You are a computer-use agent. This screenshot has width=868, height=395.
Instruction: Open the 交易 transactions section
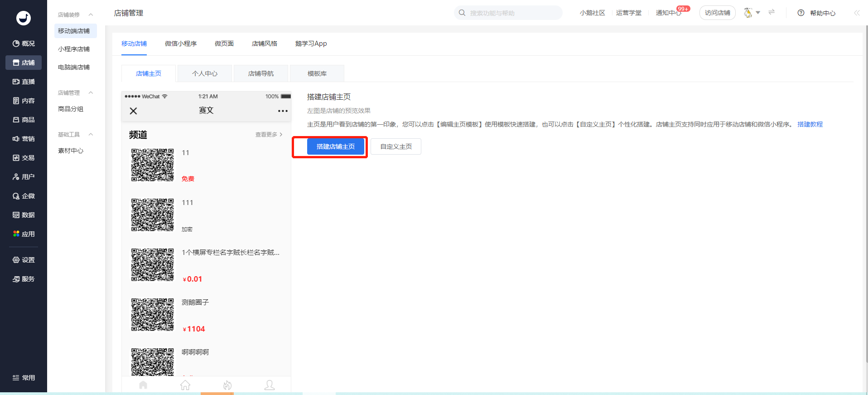coord(24,158)
